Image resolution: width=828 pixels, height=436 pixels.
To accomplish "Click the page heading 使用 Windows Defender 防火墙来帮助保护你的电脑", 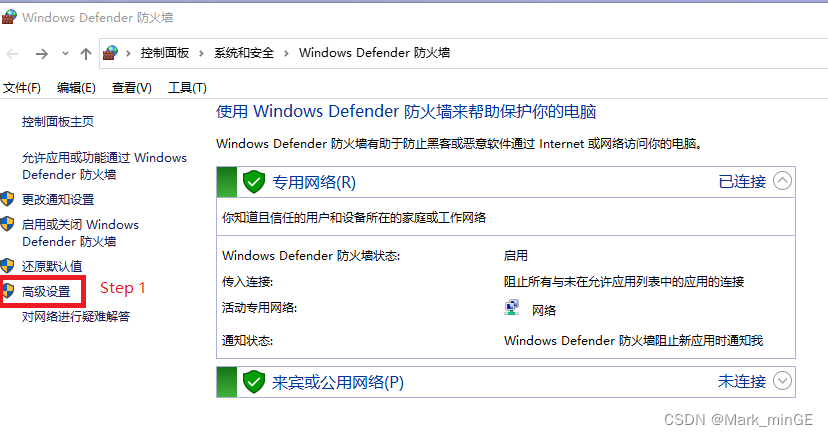I will tap(406, 111).
